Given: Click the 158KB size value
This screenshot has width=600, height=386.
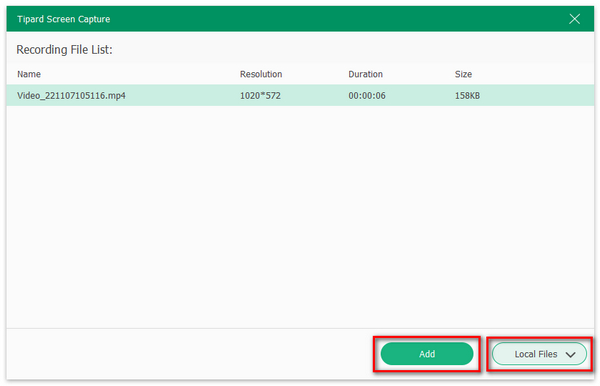Looking at the screenshot, I should tap(467, 96).
